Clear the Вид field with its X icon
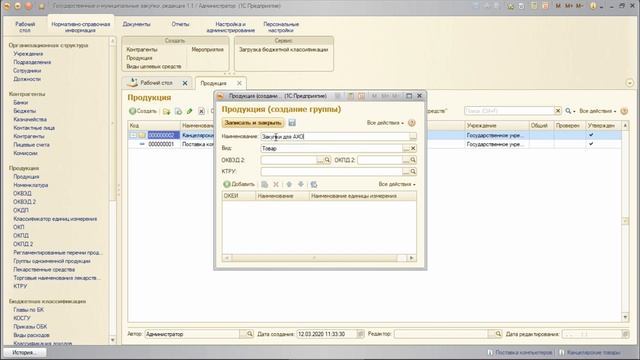640x360 pixels. (x=413, y=149)
